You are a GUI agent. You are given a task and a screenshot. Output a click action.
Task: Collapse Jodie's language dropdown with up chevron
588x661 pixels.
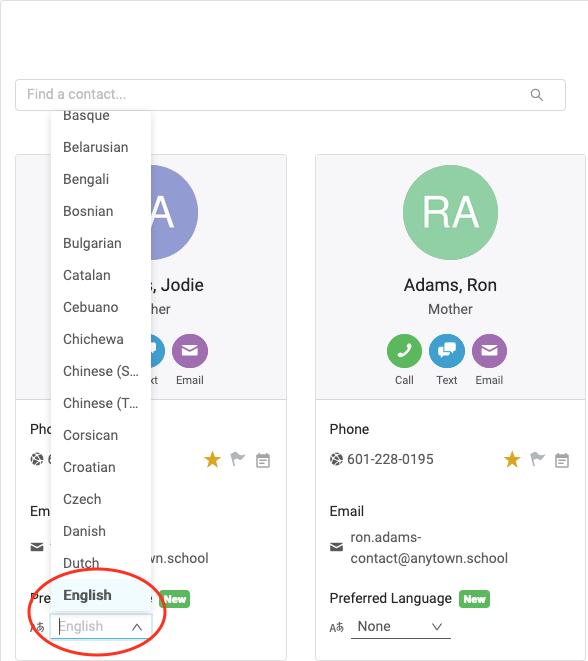click(137, 627)
